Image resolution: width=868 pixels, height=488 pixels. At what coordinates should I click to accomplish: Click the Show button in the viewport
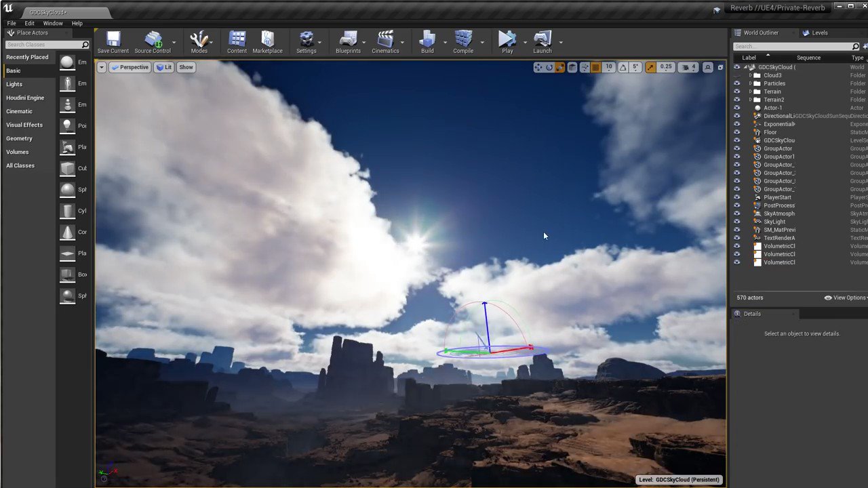pos(186,67)
